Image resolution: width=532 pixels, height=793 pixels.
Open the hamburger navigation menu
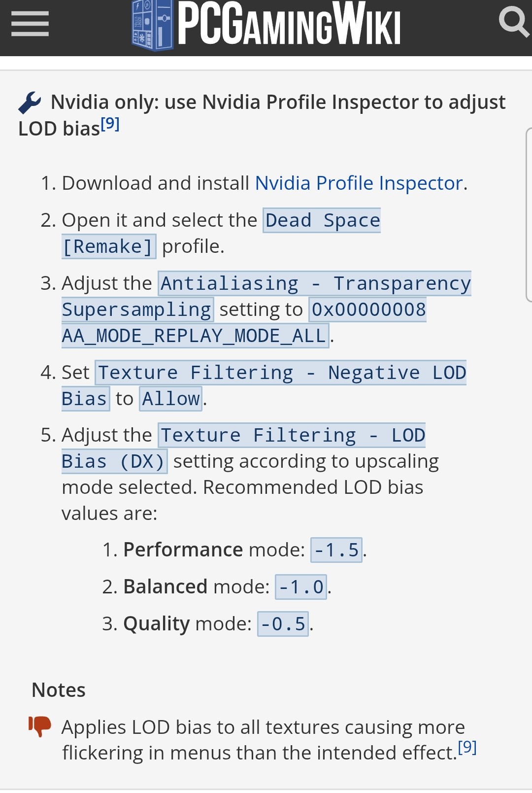30,24
